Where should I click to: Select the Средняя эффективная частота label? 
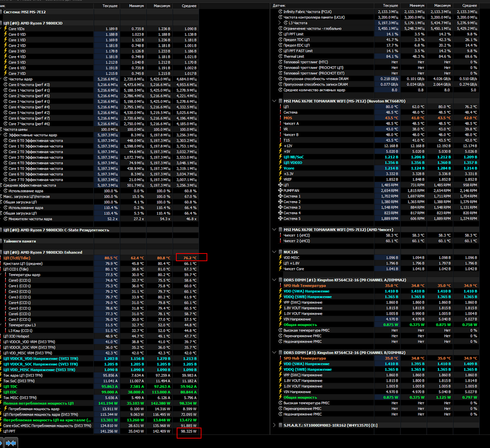point(30,185)
